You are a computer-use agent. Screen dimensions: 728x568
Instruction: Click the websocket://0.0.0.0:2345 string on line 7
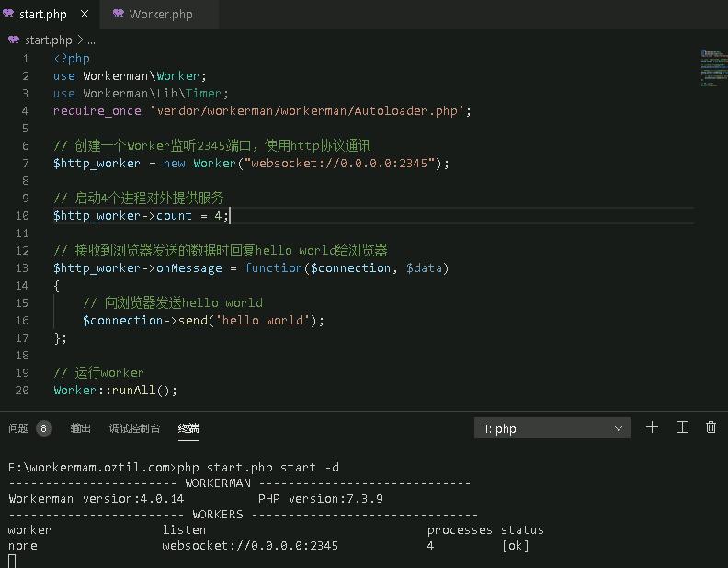point(340,164)
